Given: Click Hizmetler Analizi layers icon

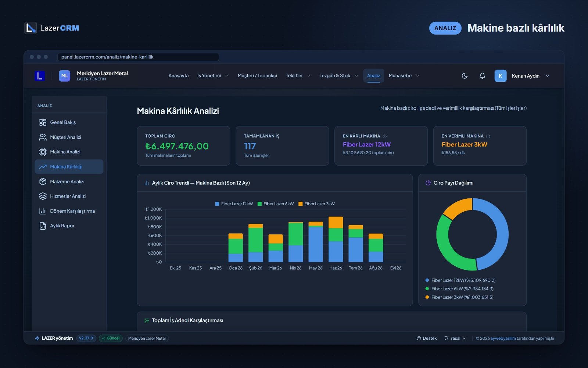Looking at the screenshot, I should click(43, 196).
